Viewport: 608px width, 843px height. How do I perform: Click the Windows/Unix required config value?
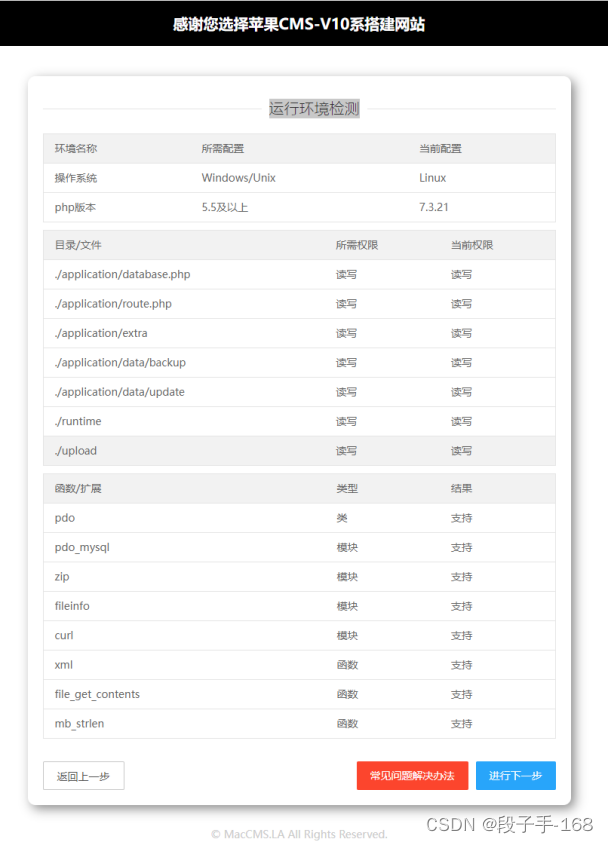(x=239, y=178)
